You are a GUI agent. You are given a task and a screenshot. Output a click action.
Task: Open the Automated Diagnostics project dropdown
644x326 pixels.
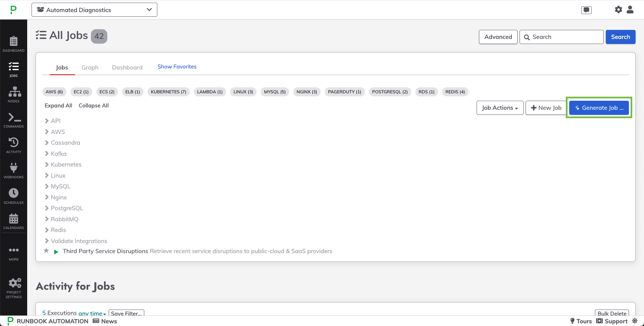pos(94,10)
